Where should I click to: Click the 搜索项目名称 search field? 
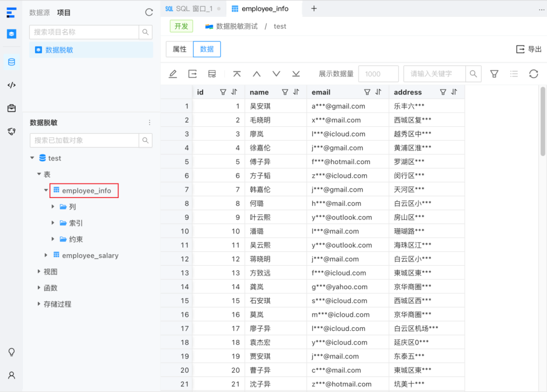[84, 32]
